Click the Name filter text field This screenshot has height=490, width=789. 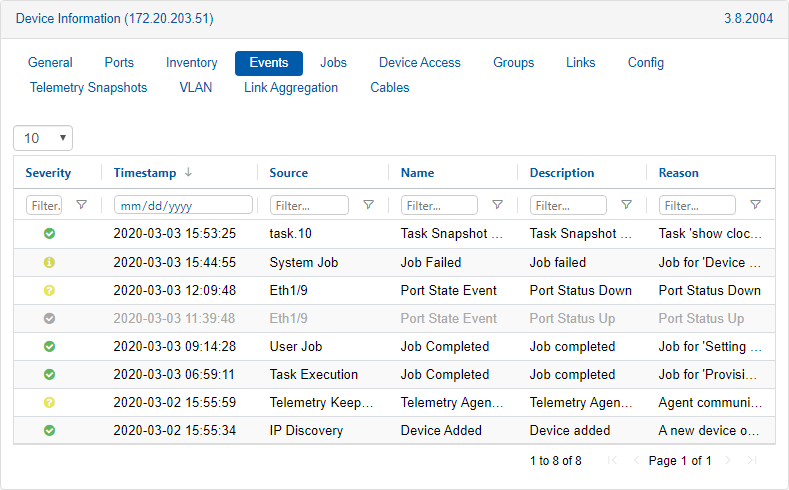pos(439,205)
